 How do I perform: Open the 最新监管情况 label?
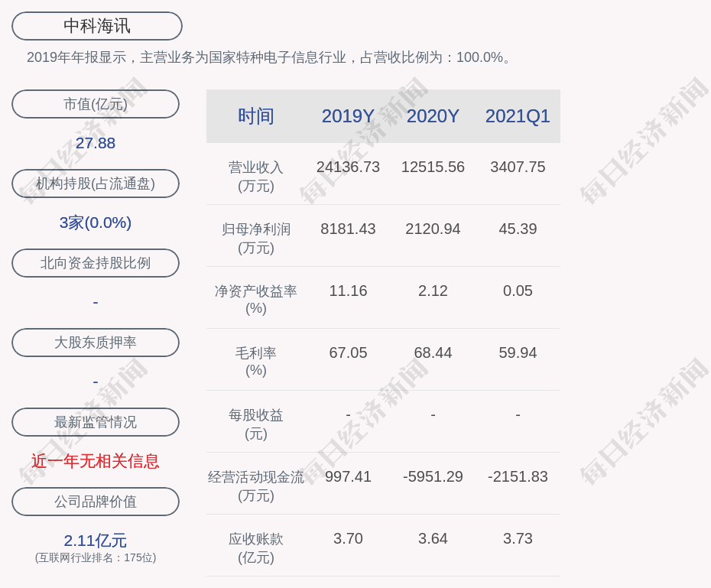pyautogui.click(x=96, y=422)
